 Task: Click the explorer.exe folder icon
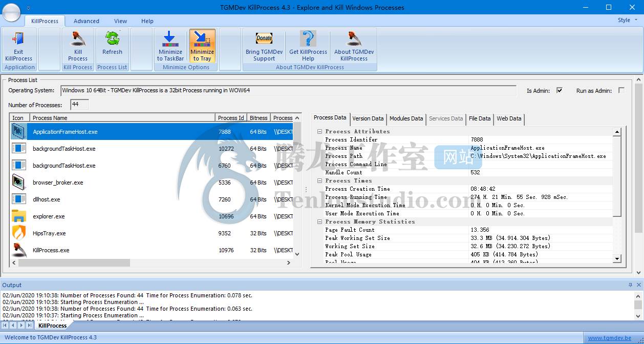(19, 216)
